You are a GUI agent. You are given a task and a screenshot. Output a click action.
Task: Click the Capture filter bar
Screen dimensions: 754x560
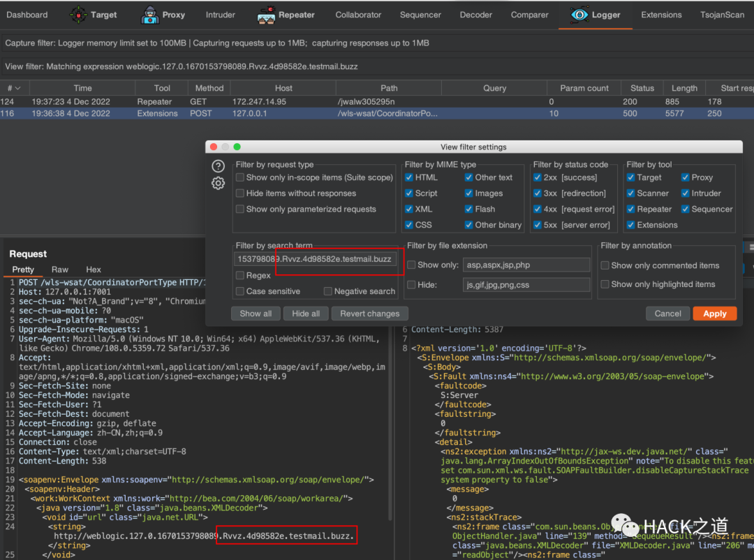377,43
